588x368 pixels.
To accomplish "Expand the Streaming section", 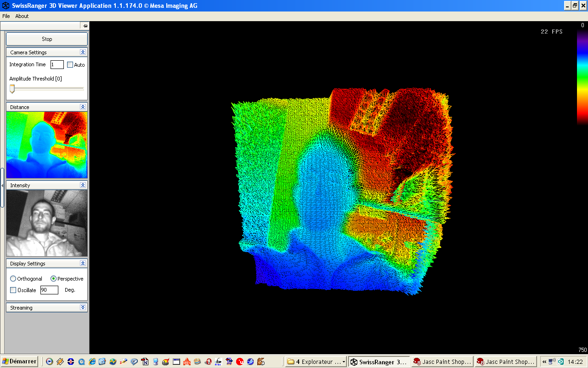I will click(x=83, y=308).
